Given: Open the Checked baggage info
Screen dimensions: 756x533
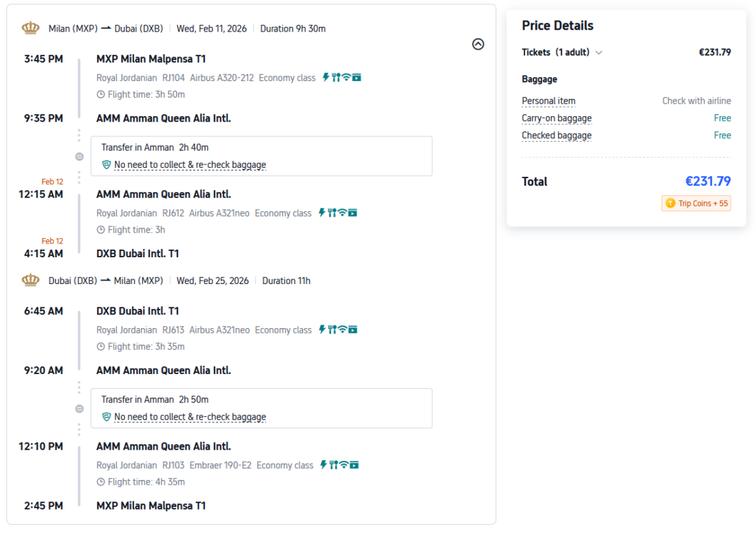Looking at the screenshot, I should (x=556, y=135).
